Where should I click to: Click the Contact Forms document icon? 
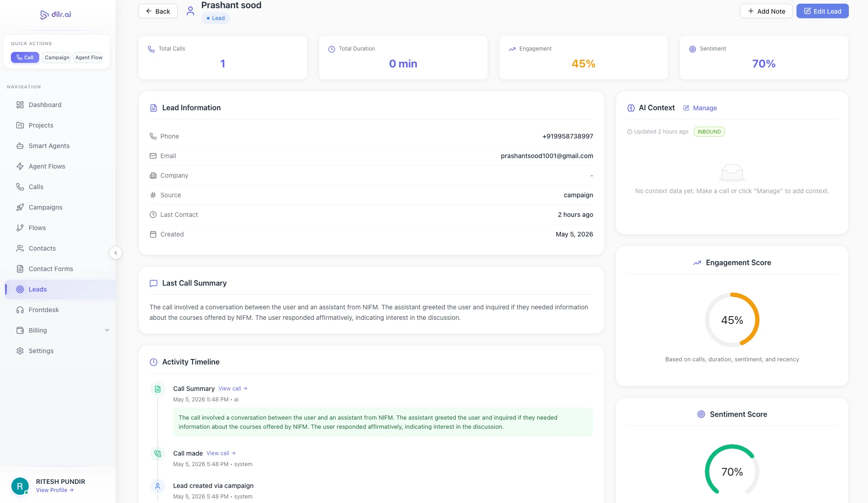20,269
